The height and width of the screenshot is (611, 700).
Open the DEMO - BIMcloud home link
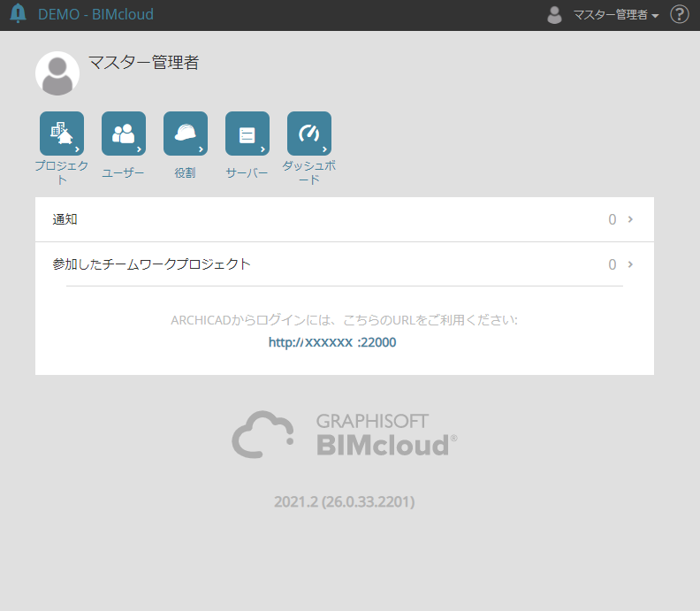[95, 14]
